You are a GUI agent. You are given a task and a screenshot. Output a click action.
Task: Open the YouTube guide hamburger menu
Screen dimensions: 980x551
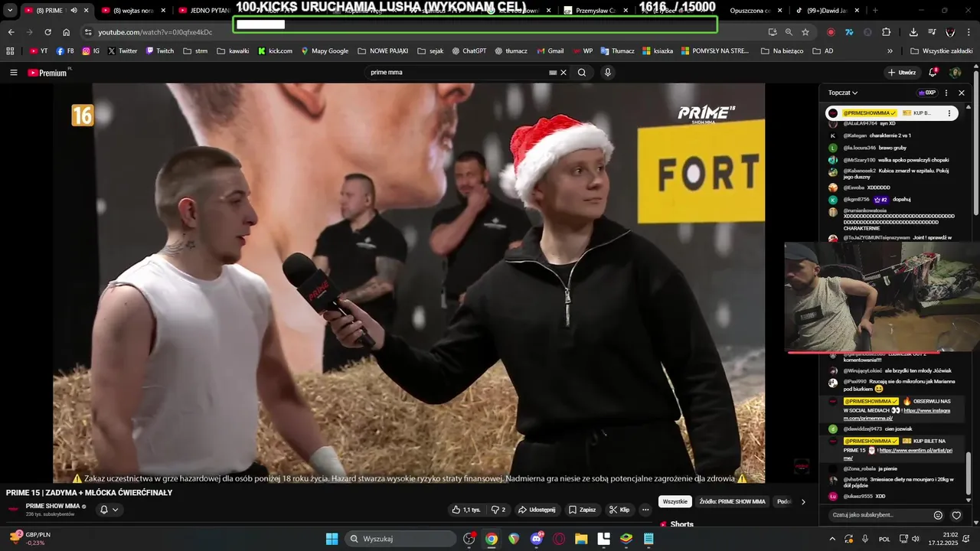coord(14,73)
